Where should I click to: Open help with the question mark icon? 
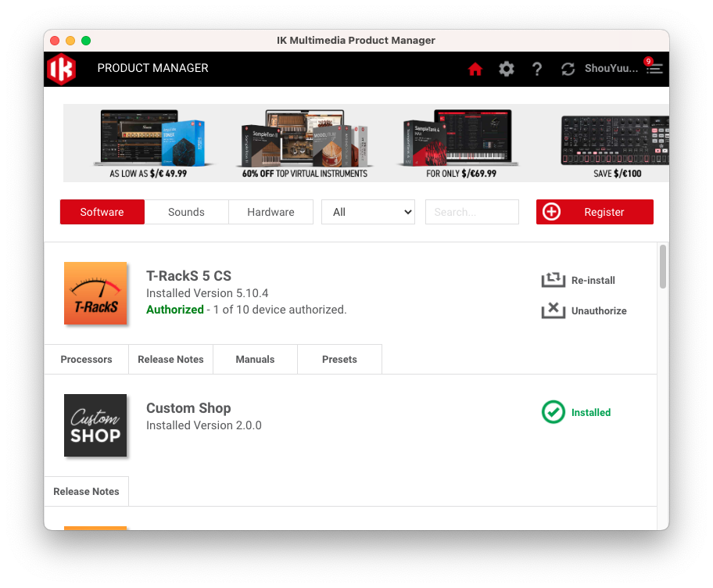537,69
